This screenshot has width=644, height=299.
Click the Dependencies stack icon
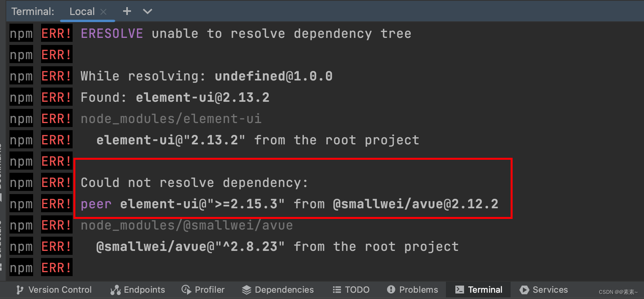[x=247, y=290]
